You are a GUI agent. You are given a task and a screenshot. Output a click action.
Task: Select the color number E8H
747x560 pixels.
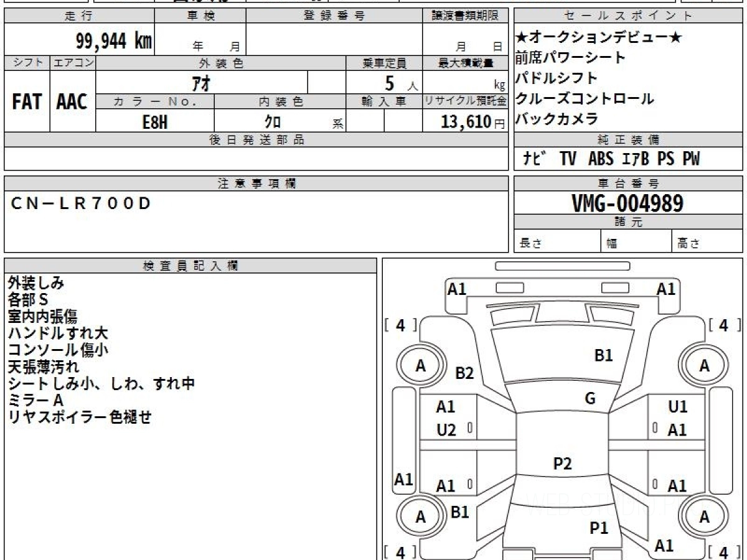pos(155,121)
